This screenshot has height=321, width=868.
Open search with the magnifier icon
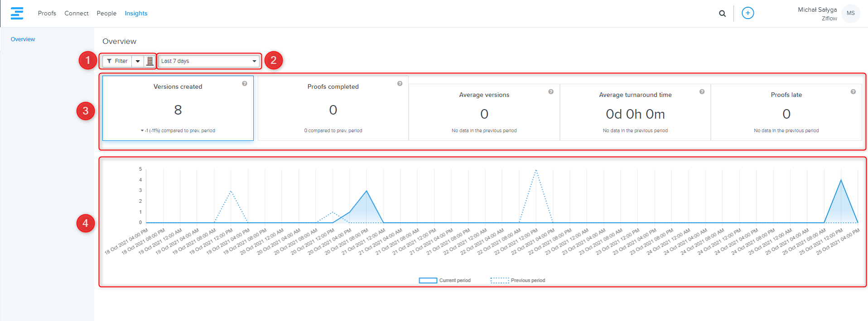pyautogui.click(x=722, y=14)
